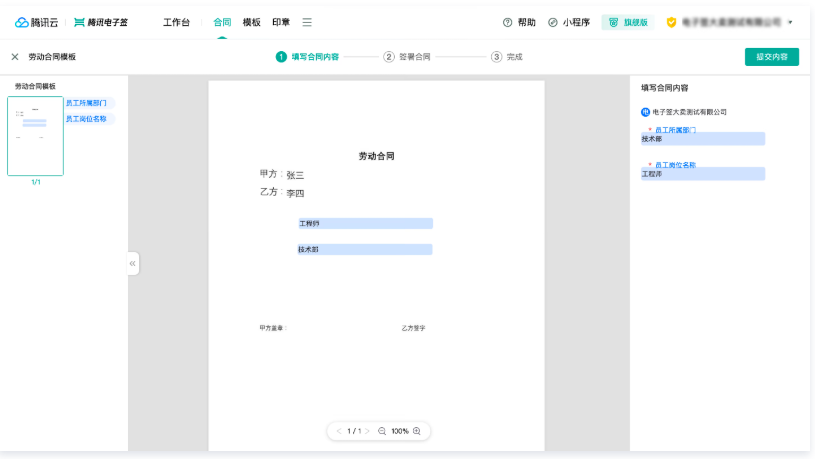This screenshot has width=815, height=459.
Task: Click the Tencent Cloud logo
Action: [36, 22]
